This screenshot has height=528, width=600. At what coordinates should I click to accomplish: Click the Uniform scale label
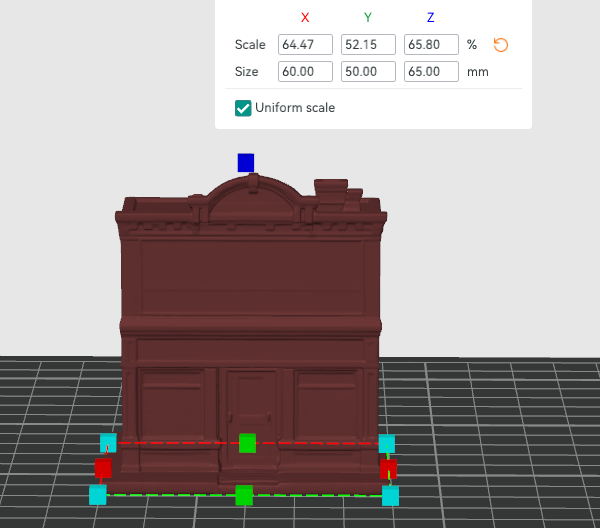295,108
